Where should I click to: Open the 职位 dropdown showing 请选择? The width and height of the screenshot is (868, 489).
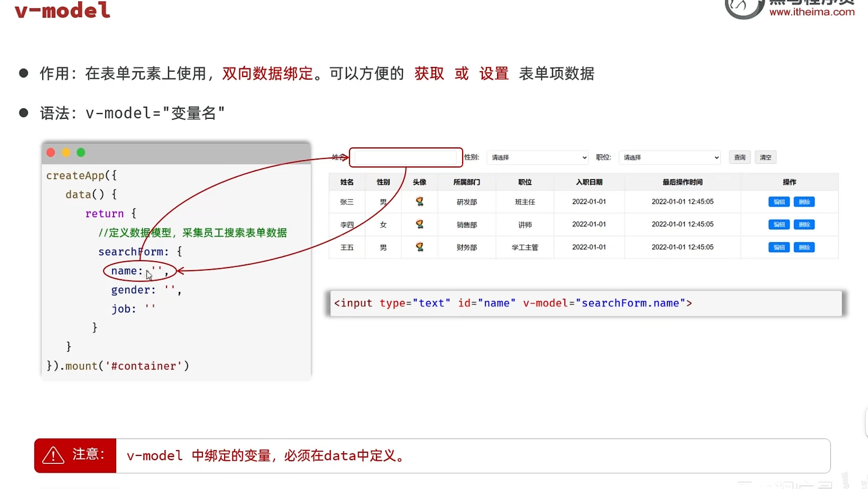(x=670, y=158)
